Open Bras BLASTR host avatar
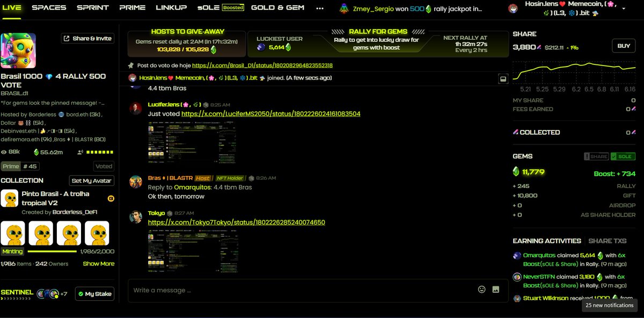Image resolution: width=644 pixels, height=318 pixels. point(135,182)
